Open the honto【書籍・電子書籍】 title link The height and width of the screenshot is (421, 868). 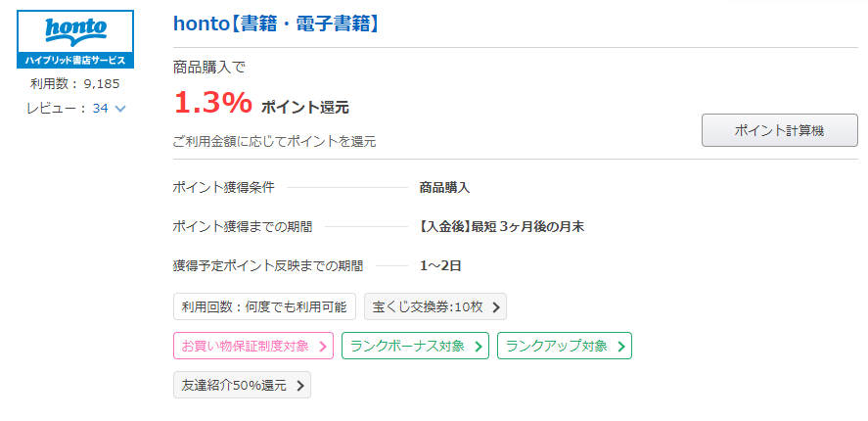pyautogui.click(x=275, y=23)
